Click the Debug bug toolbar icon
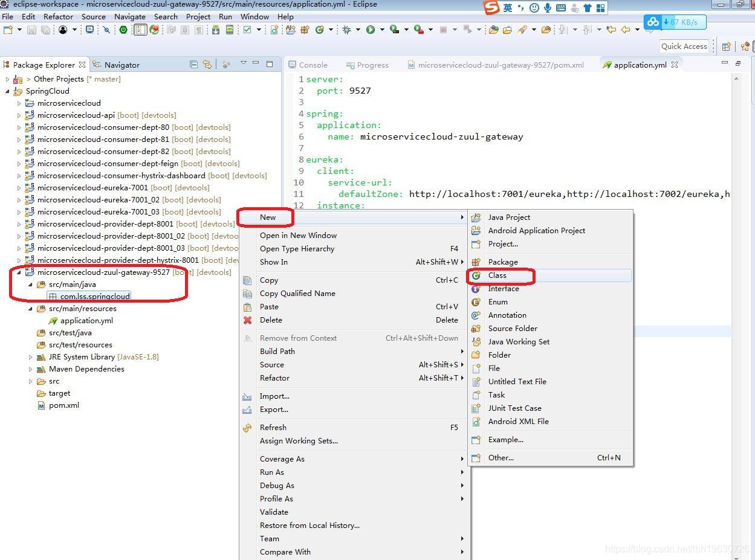Screen dimensions: 755x560 coord(346,30)
